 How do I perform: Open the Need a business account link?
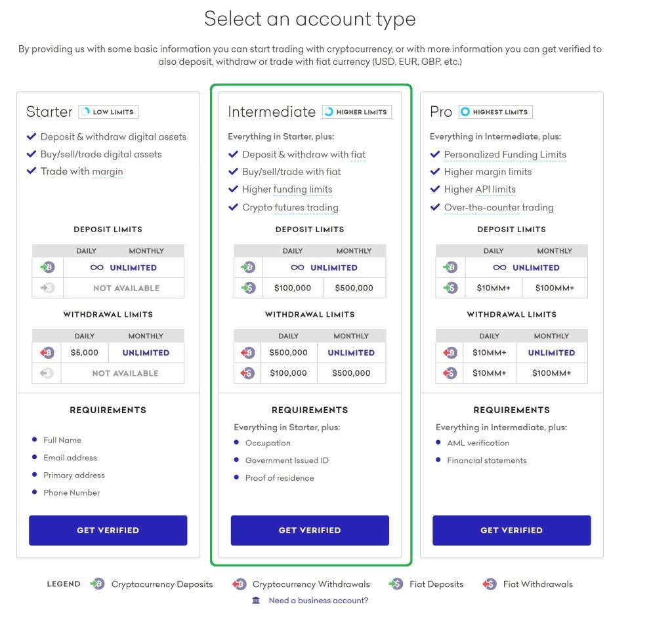tap(318, 601)
